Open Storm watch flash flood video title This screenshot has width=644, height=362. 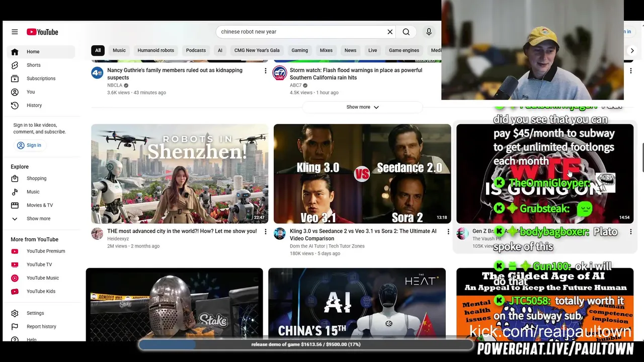tap(356, 74)
